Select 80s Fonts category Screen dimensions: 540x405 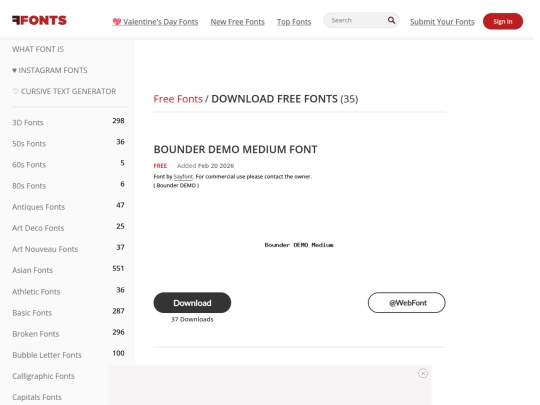29,186
